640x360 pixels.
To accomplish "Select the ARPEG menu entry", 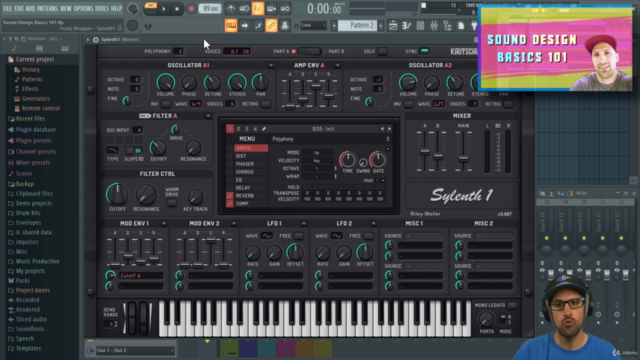I will (251, 148).
